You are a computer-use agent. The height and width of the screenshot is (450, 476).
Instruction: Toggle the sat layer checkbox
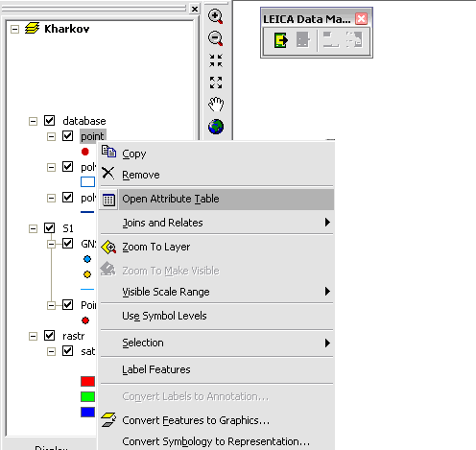[x=67, y=351]
